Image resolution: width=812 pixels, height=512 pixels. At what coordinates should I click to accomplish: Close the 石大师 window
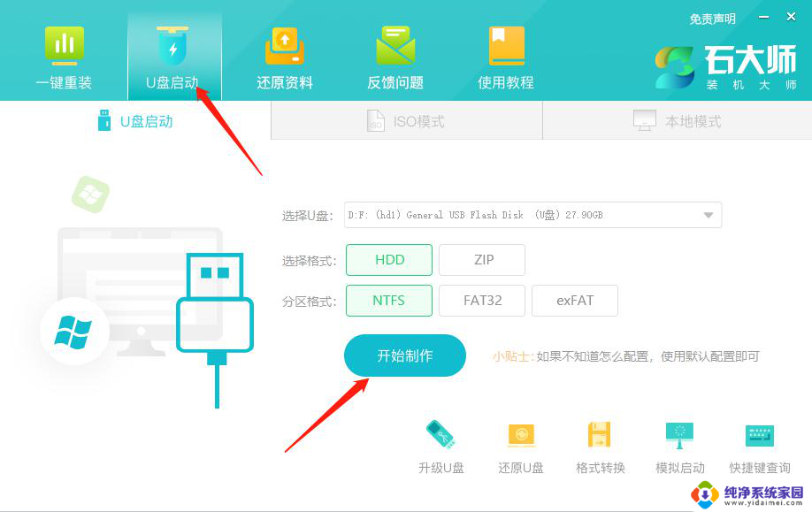click(x=791, y=17)
